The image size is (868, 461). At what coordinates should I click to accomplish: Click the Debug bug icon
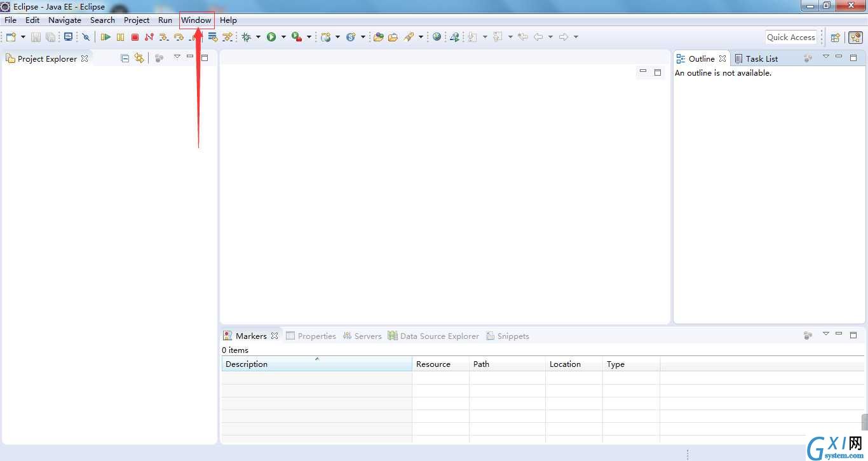click(x=247, y=37)
